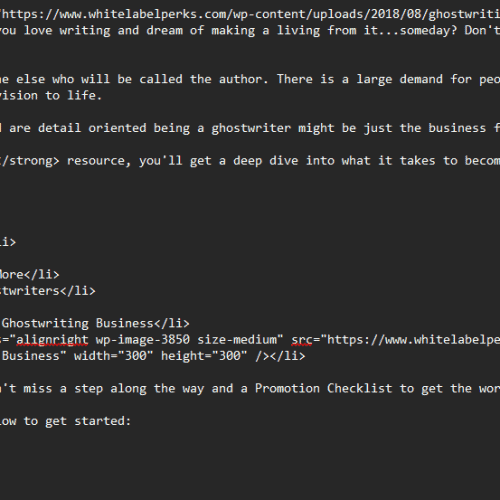Click the word 'oriented' after detail
500x500 pixels.
(117, 128)
